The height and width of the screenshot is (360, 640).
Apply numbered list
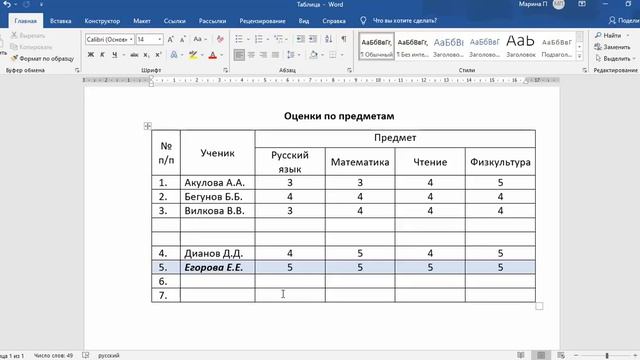259,39
